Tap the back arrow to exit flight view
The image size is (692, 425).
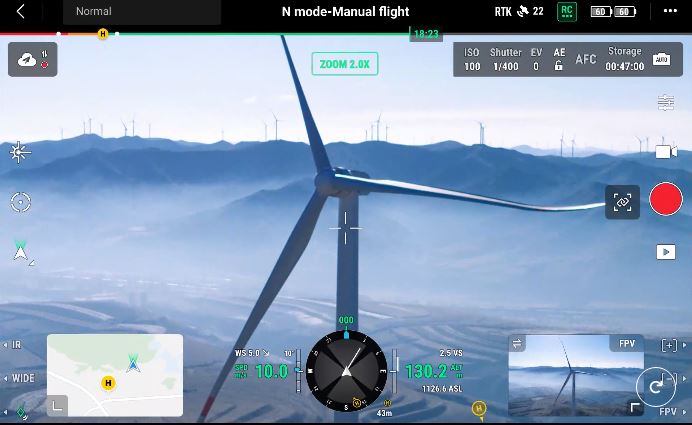click(21, 12)
